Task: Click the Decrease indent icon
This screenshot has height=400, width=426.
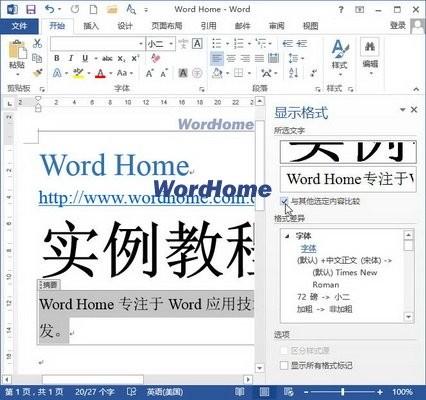Action: point(287,43)
